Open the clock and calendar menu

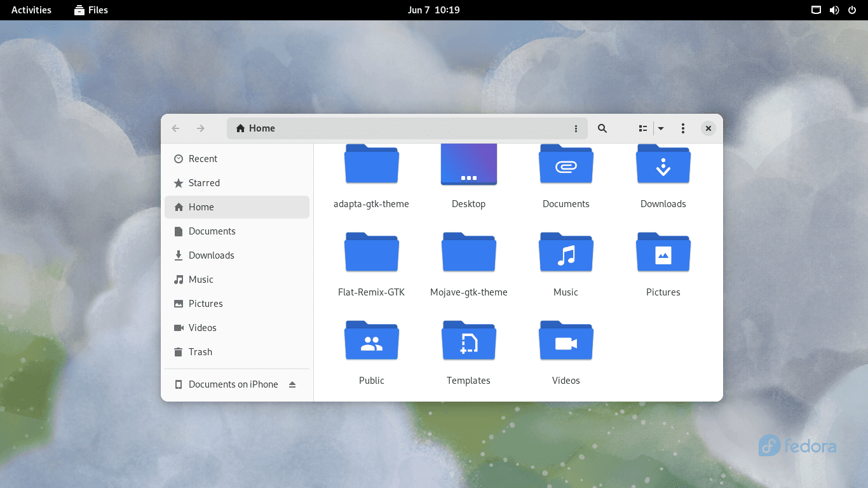[434, 10]
